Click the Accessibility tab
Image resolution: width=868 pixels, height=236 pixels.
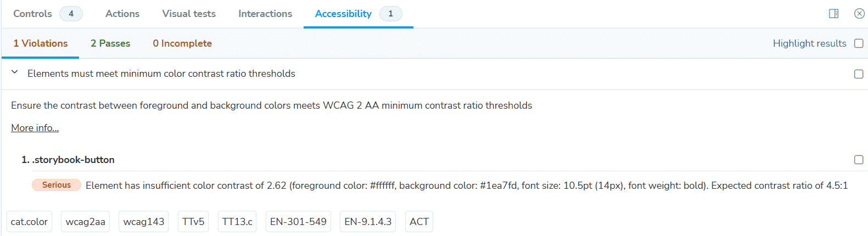[358, 14]
